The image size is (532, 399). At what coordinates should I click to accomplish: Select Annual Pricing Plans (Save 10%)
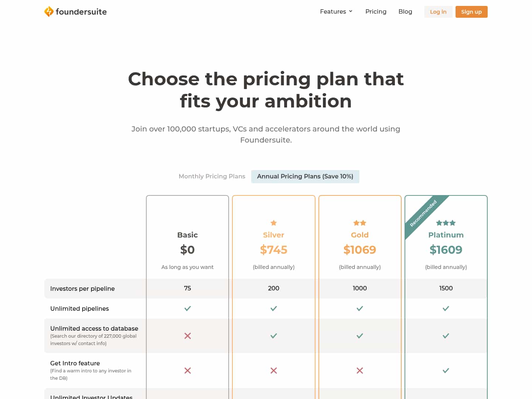click(305, 177)
